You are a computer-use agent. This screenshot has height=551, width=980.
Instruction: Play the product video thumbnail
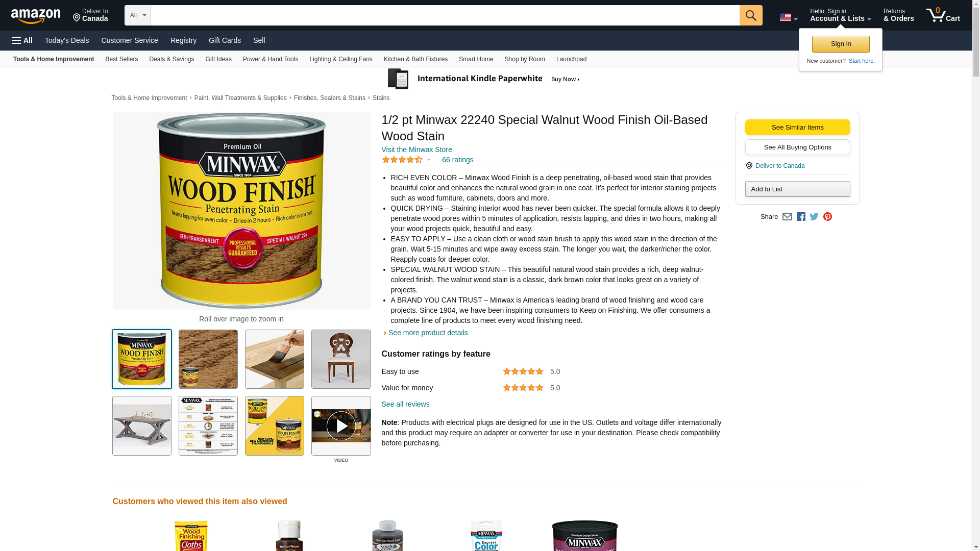tap(341, 425)
